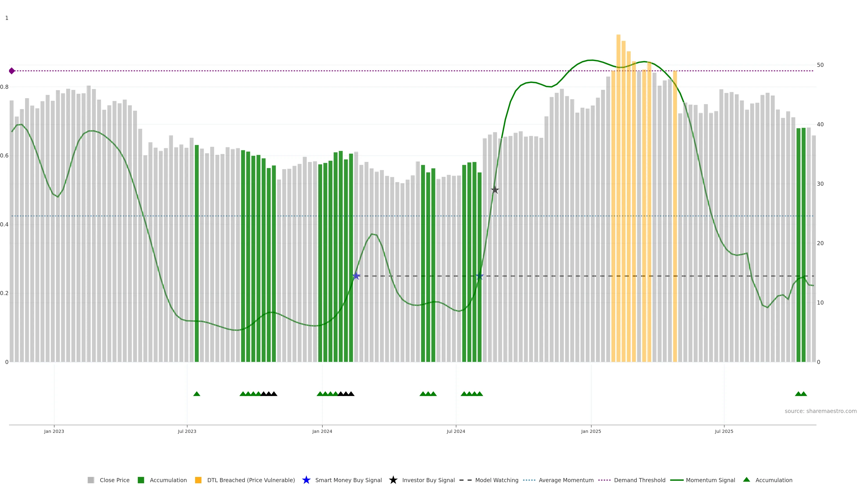Click the orange DTL Breached swatch in the legend

point(198,480)
